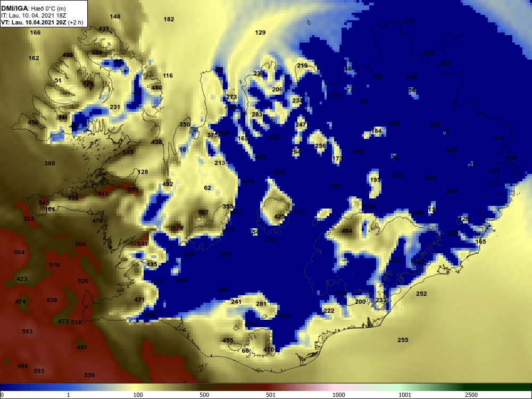532x399 pixels.
Task: Click the 148 value on the map
Action: [115, 16]
